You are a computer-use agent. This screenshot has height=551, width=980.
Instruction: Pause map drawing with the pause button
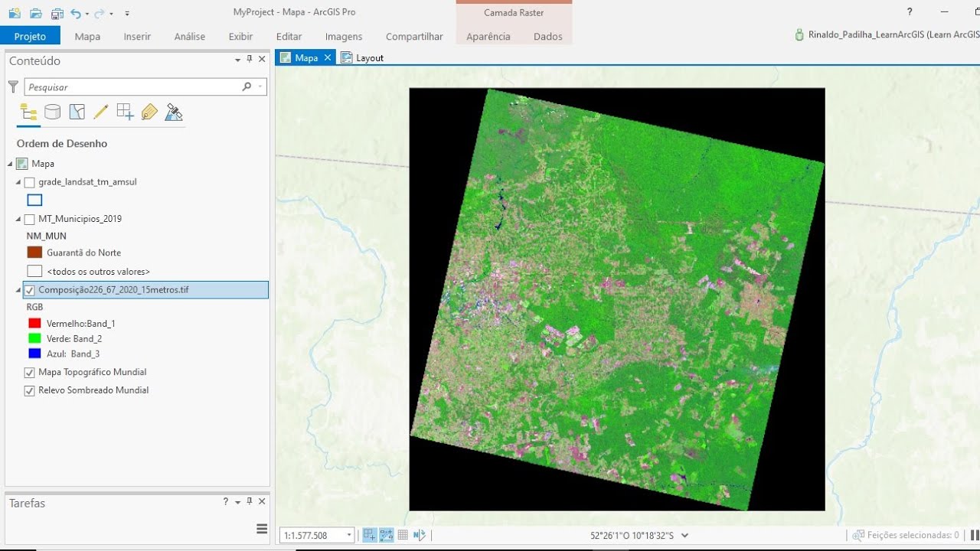(x=975, y=535)
